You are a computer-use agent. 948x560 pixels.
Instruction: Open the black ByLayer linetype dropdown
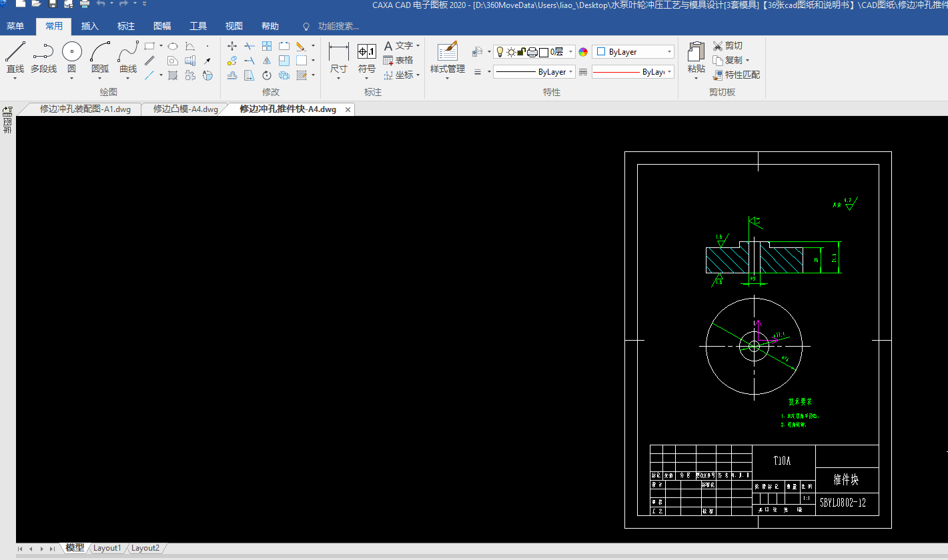(x=534, y=72)
